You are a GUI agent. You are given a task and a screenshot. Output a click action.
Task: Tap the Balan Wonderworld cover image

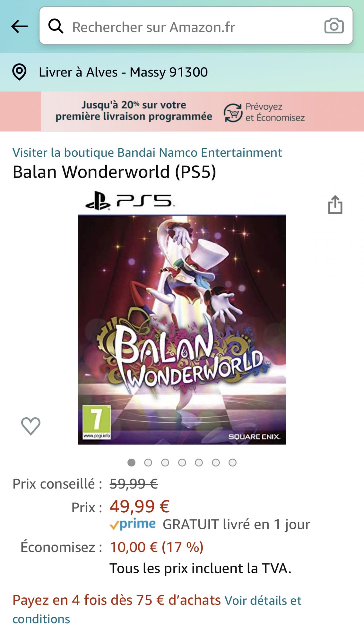pyautogui.click(x=182, y=318)
